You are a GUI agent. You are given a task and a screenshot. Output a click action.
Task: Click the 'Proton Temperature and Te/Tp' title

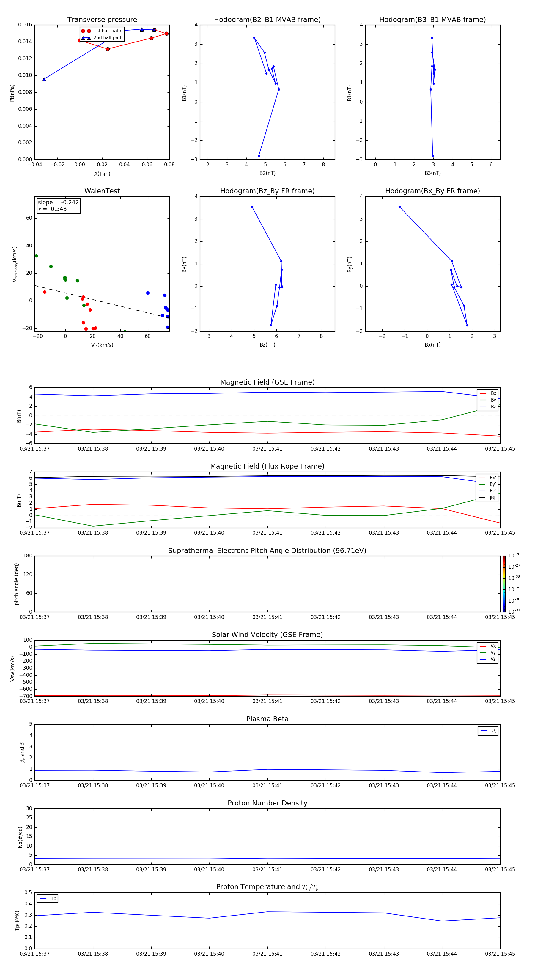click(267, 887)
